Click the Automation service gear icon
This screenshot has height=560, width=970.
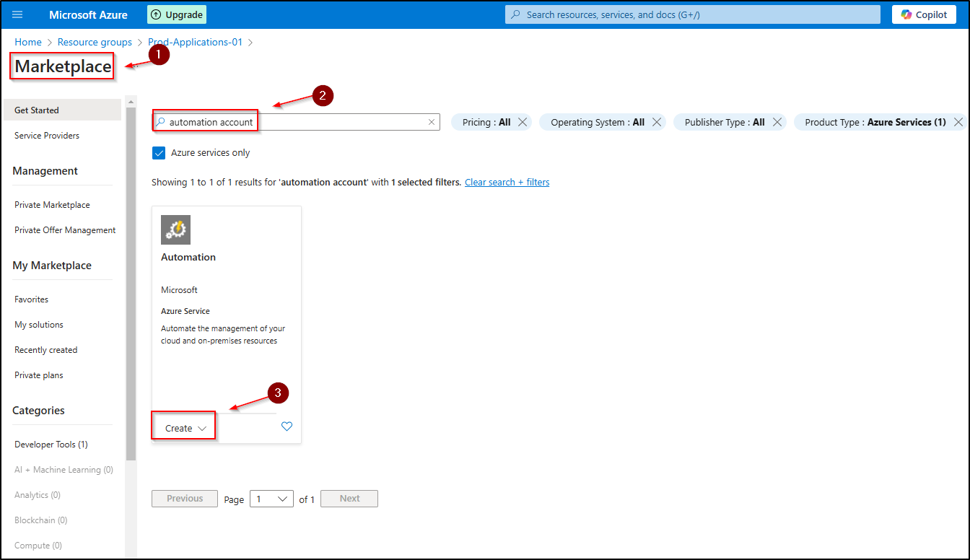pos(175,229)
